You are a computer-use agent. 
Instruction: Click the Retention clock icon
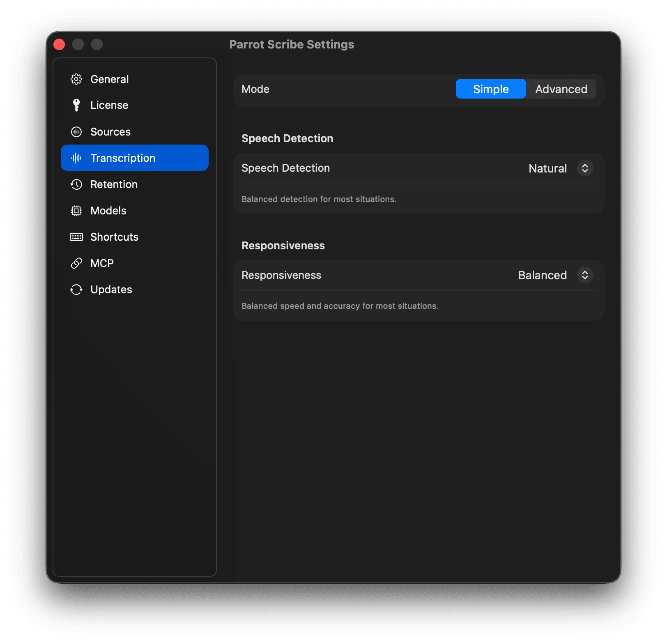point(76,184)
